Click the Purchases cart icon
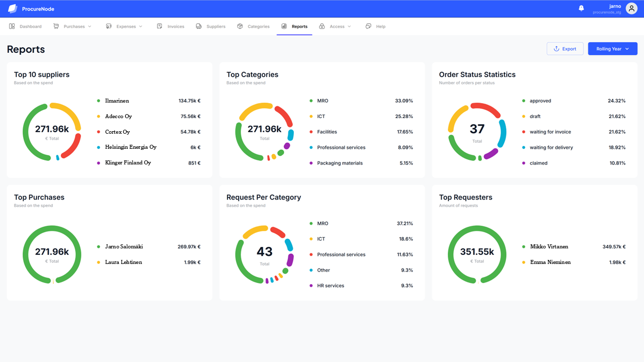 pyautogui.click(x=56, y=26)
